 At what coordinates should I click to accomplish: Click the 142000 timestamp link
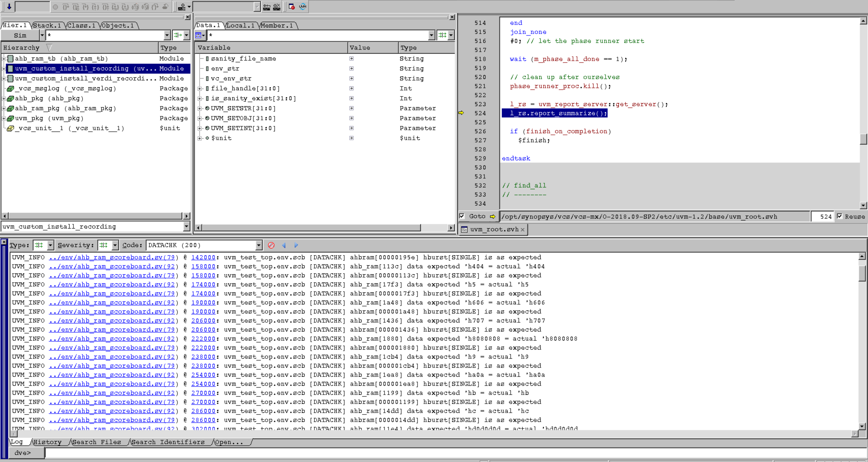coord(203,257)
